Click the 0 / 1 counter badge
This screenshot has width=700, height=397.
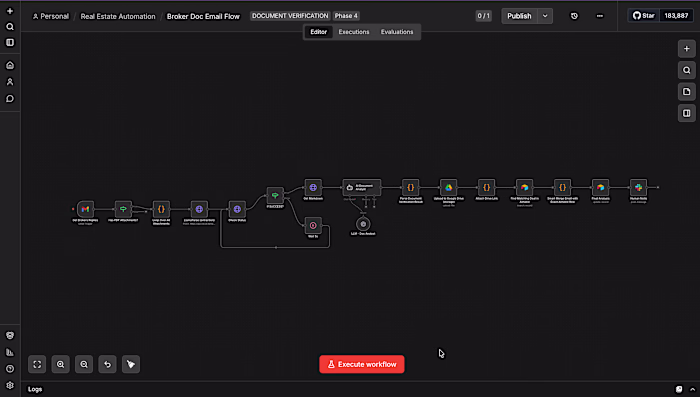point(483,16)
